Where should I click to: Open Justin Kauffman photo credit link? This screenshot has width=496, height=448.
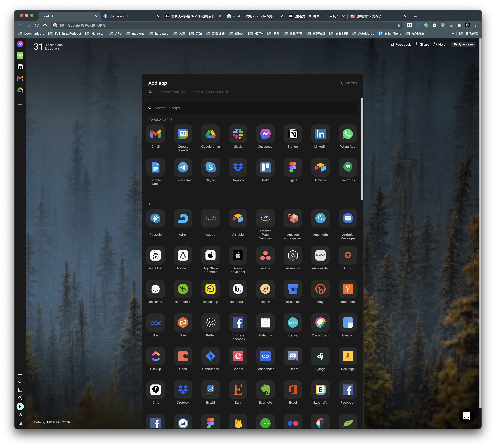[x=58, y=422]
